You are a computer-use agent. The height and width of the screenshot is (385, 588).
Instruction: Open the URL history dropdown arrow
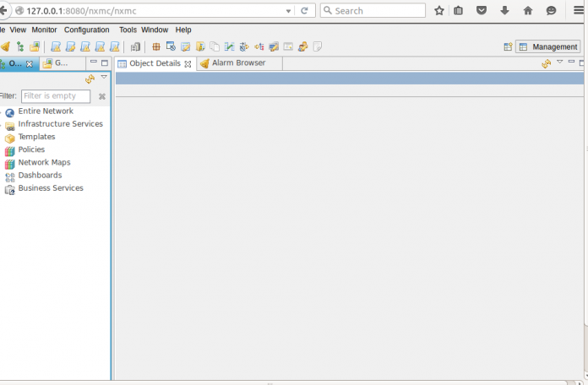tap(288, 11)
